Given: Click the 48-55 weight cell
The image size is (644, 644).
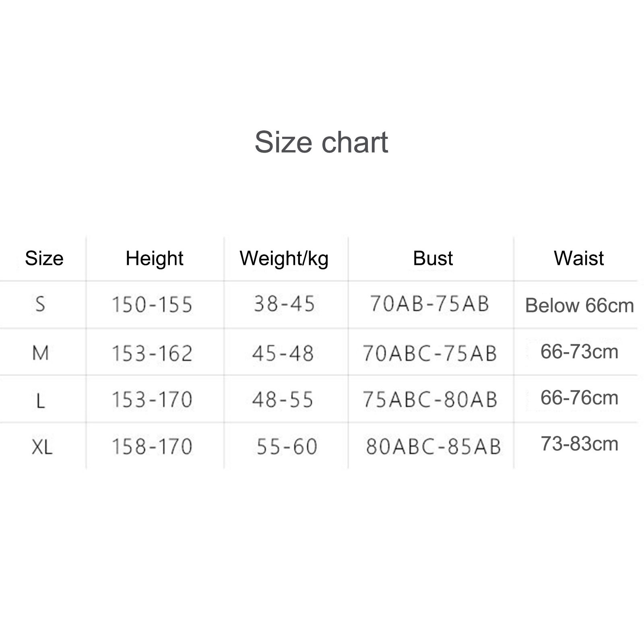Looking at the screenshot, I should click(283, 400).
